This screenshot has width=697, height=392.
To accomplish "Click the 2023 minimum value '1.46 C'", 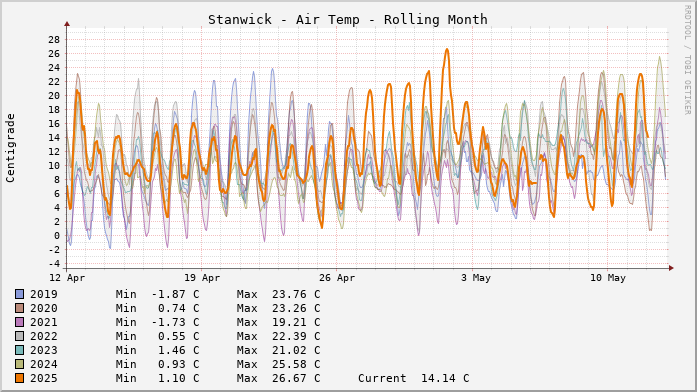I will [179, 350].
